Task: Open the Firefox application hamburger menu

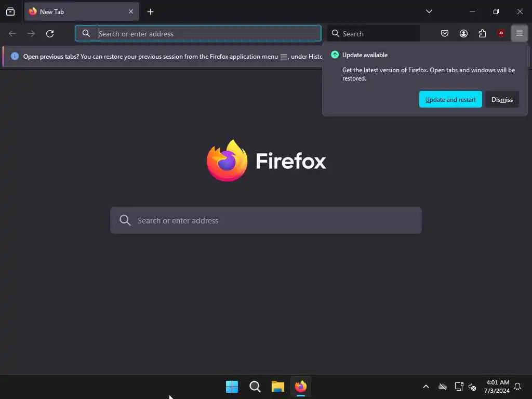Action: point(520,33)
